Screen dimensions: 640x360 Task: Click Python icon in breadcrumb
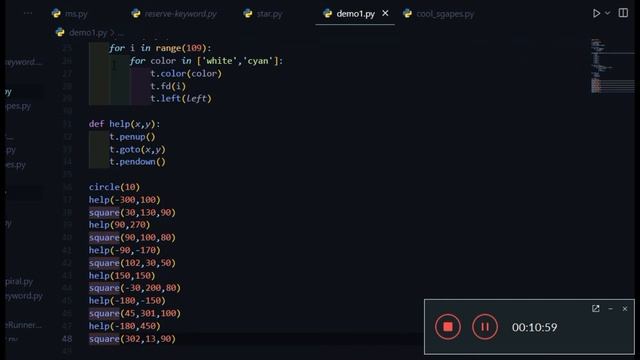(x=60, y=32)
